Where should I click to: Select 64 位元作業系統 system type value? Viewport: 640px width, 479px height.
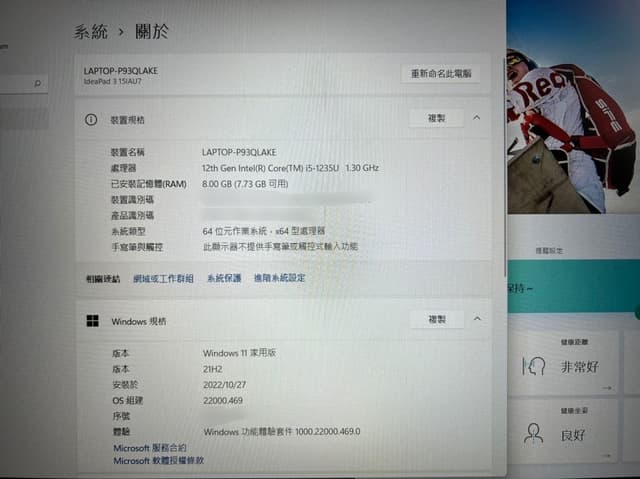coord(264,231)
